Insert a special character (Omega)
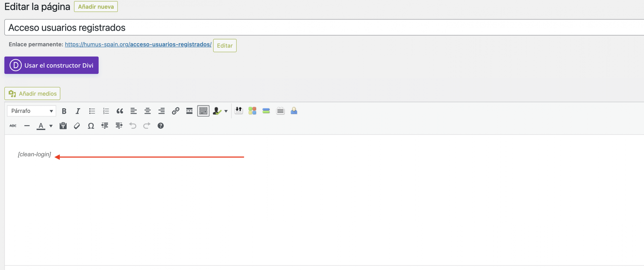The image size is (644, 270). 91,126
